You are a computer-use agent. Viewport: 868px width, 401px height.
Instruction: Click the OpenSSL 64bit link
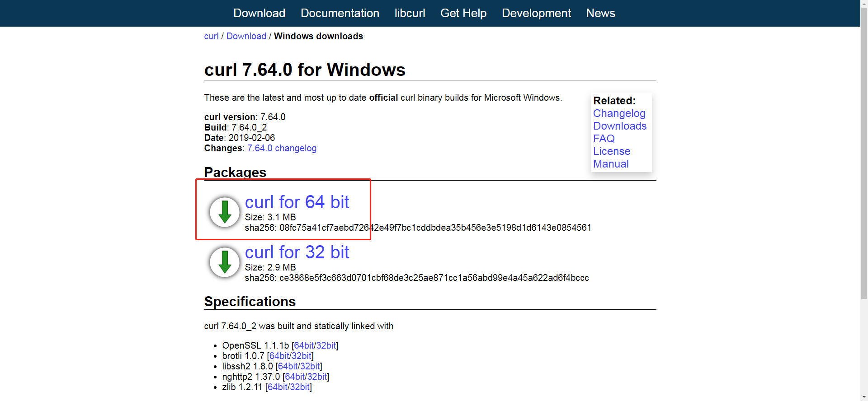pyautogui.click(x=304, y=345)
